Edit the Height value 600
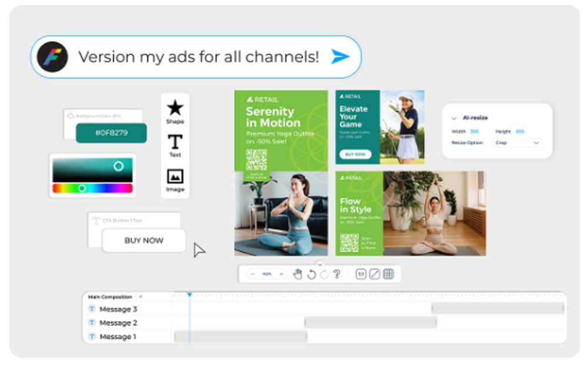Image resolution: width=588 pixels, height=367 pixels. 520,131
